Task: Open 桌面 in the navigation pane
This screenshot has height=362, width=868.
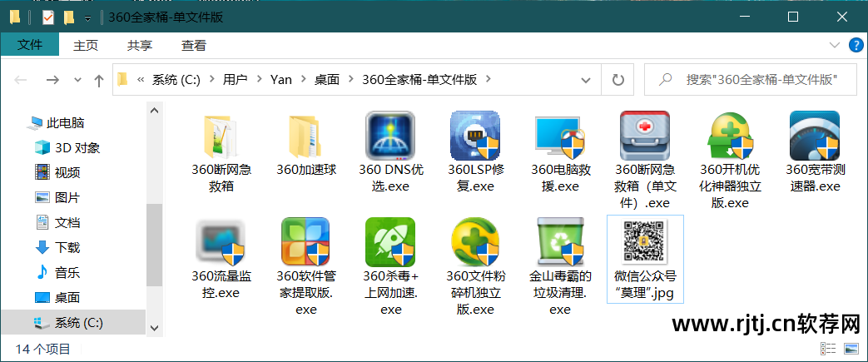Action: tap(57, 297)
